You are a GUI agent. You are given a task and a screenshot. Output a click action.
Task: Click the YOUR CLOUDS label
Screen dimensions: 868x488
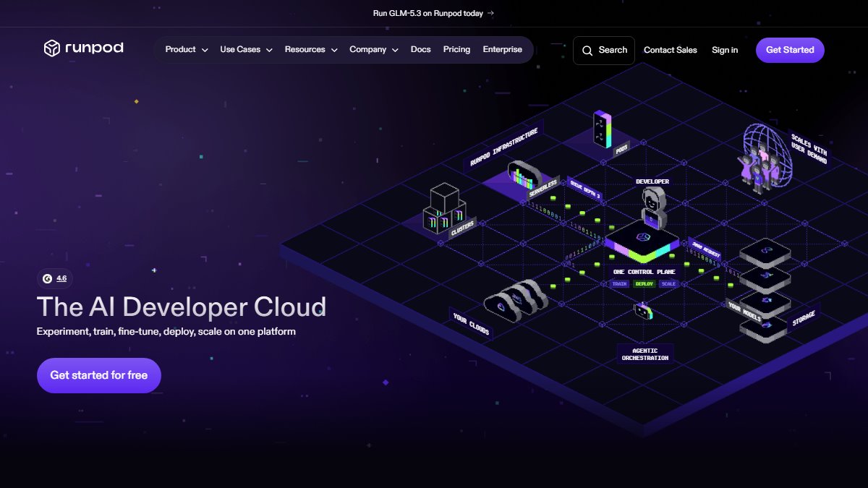click(472, 325)
